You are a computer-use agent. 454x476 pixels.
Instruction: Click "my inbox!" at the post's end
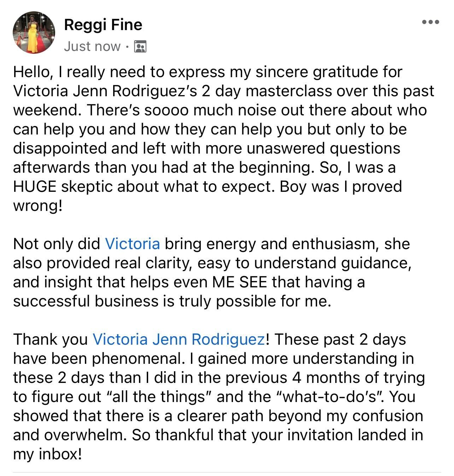[x=47, y=454]
